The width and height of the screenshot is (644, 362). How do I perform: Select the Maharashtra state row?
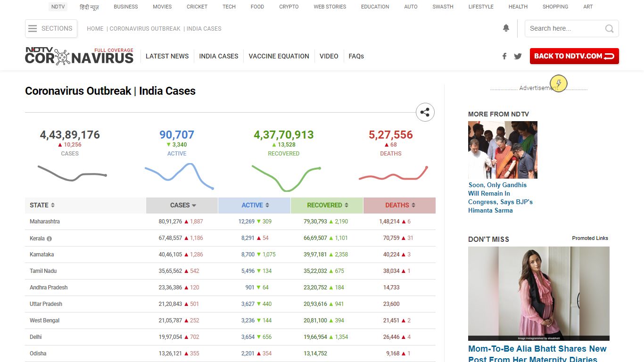tap(230, 222)
